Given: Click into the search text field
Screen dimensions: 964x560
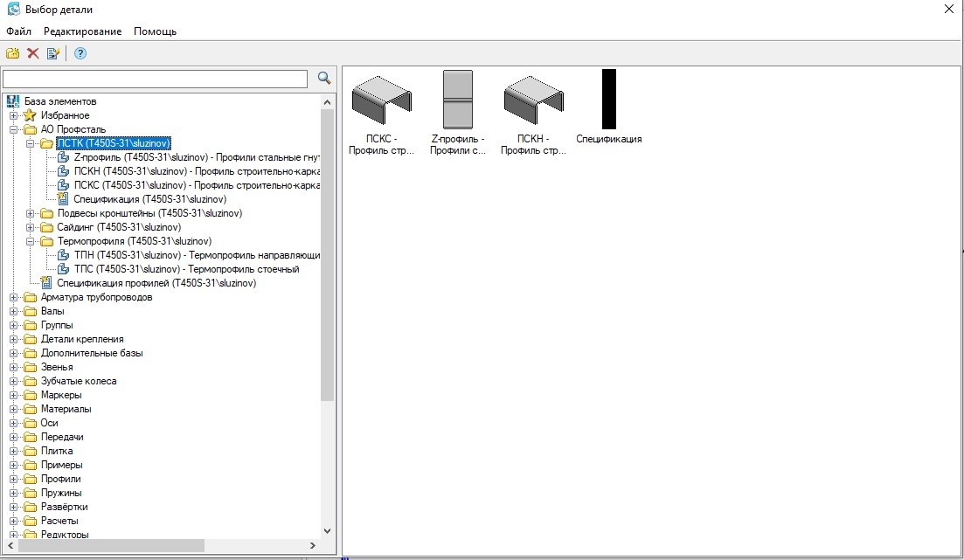Looking at the screenshot, I should click(155, 79).
